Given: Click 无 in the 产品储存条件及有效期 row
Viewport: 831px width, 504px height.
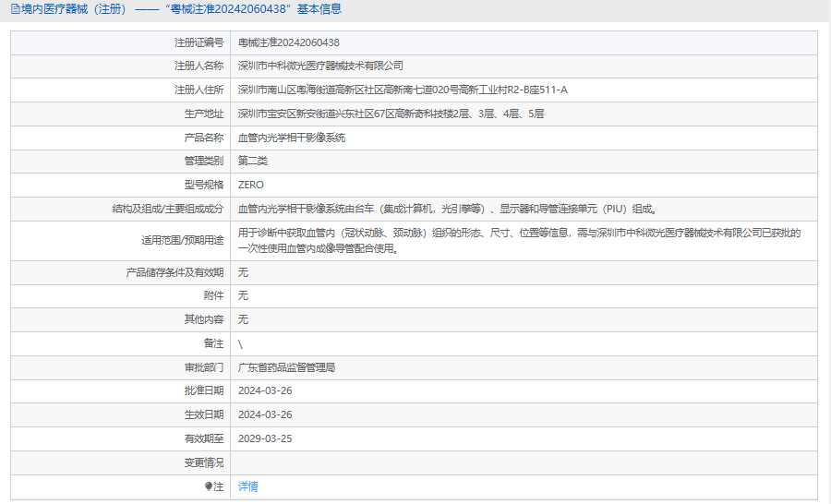Looking at the screenshot, I should point(243,272).
